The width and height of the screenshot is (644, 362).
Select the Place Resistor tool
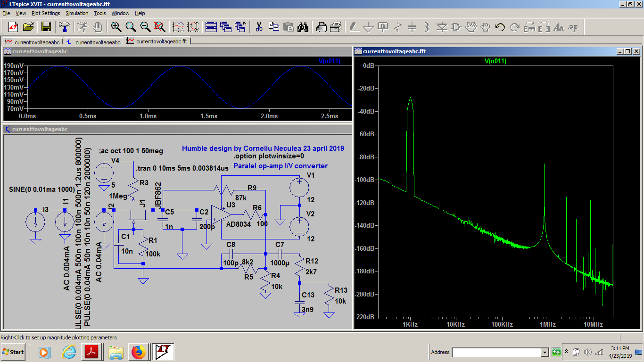click(398, 27)
